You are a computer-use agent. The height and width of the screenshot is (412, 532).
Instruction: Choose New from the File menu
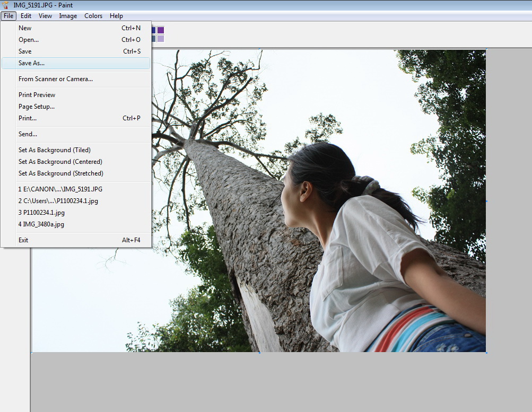(x=25, y=28)
